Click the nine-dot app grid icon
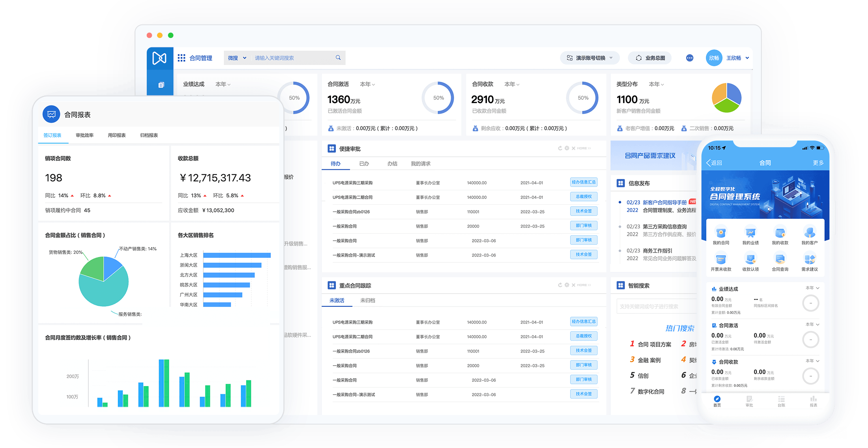 pyautogui.click(x=181, y=58)
